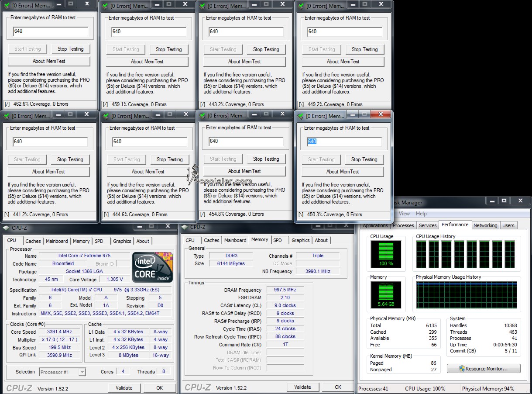Switch to SPD tab in the CPU-Z window showing timings
The image size is (532, 394).
[278, 240]
